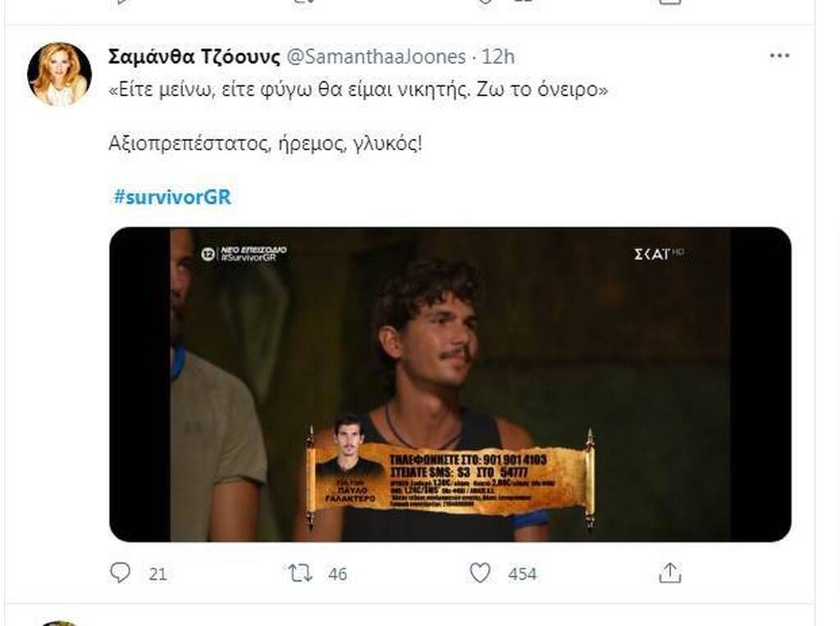Like the tweet with the heart icon
The width and height of the screenshot is (840, 626).
[479, 573]
